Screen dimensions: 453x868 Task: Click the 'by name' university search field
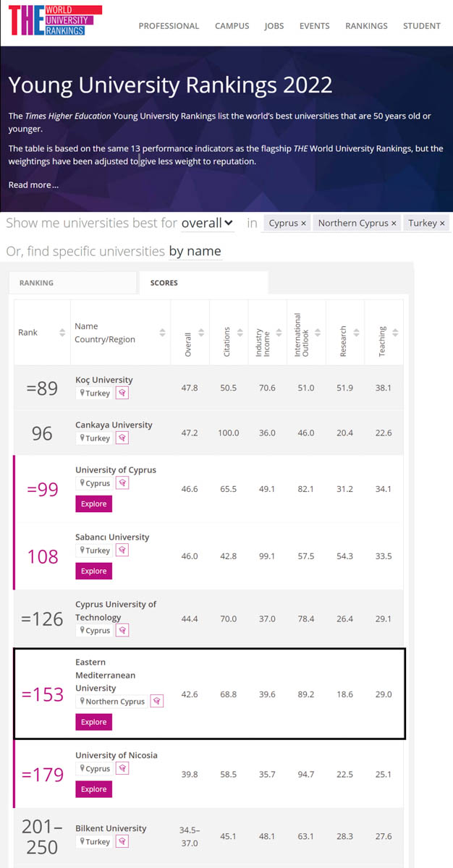(195, 252)
